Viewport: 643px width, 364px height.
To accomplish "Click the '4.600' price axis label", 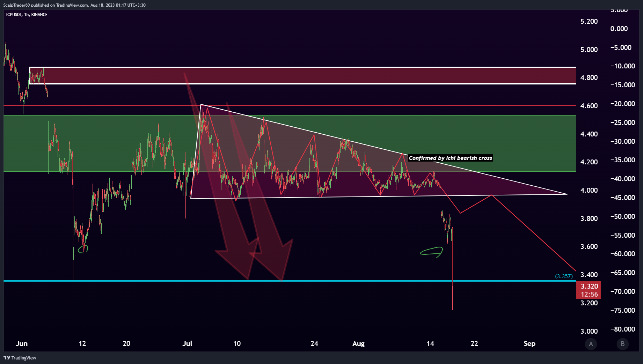I will (589, 106).
